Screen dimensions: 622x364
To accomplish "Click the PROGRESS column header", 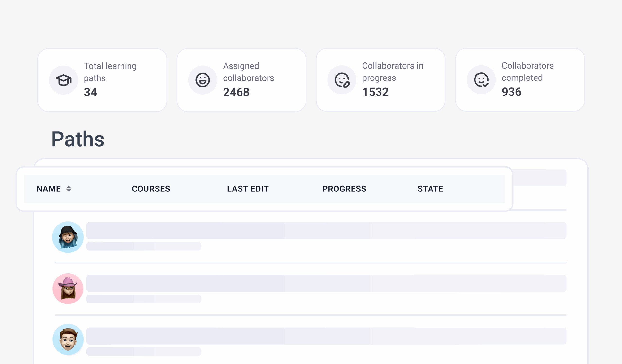I will click(x=344, y=189).
